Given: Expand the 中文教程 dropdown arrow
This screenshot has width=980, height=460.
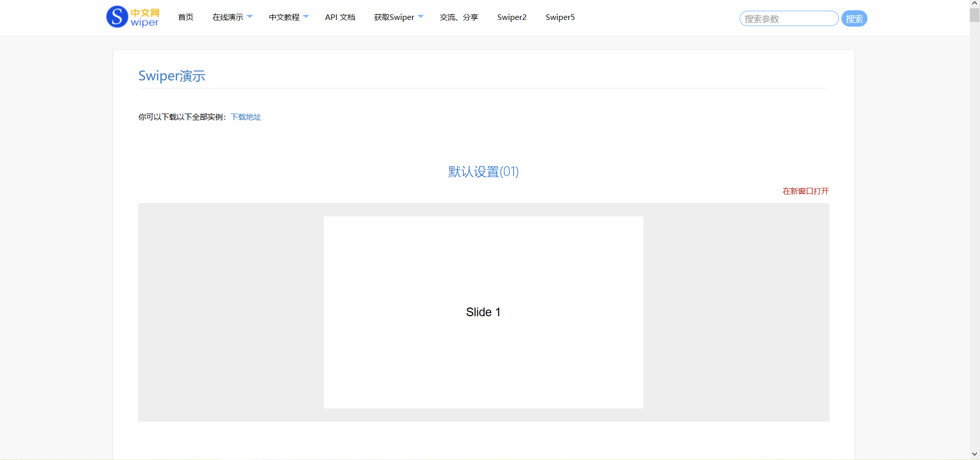Looking at the screenshot, I should point(306,17).
